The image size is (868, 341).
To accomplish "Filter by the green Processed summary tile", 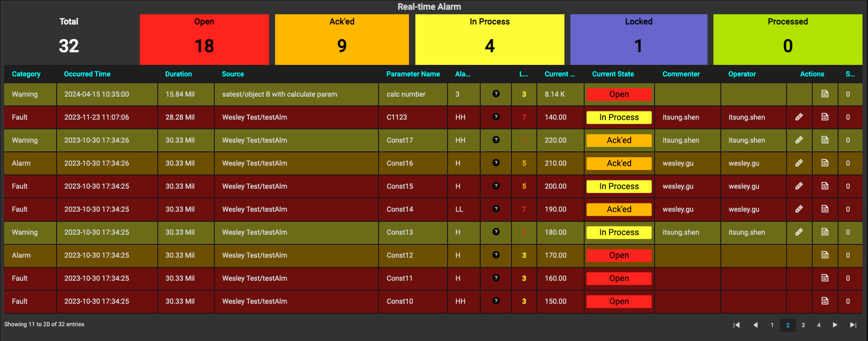I will [788, 40].
